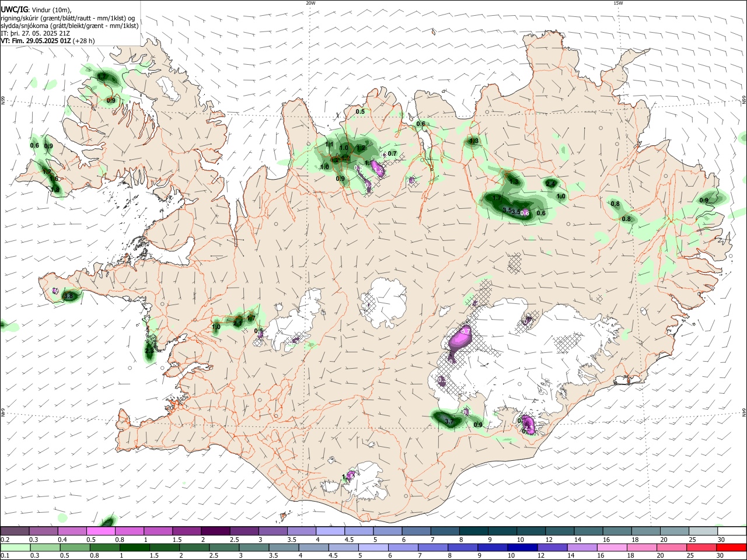
Task: Pick the white 30+ snow legend swatch
Action: tap(731, 531)
